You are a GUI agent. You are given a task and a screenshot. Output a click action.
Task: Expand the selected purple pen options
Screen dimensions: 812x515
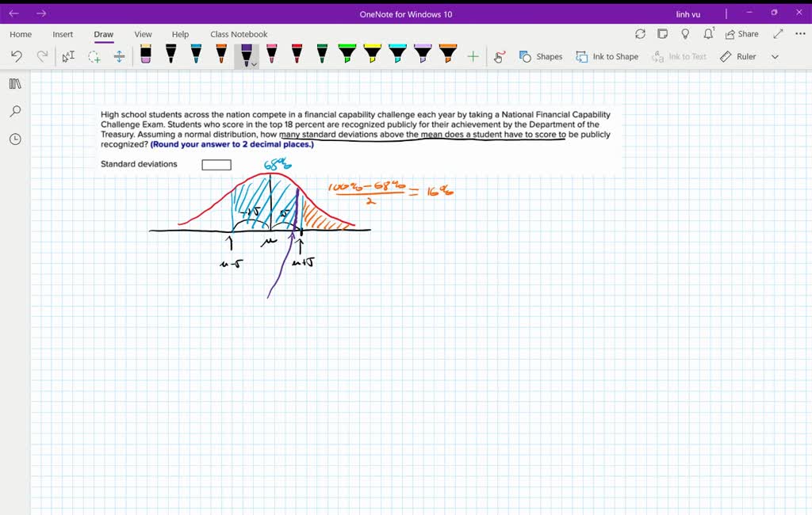(254, 64)
